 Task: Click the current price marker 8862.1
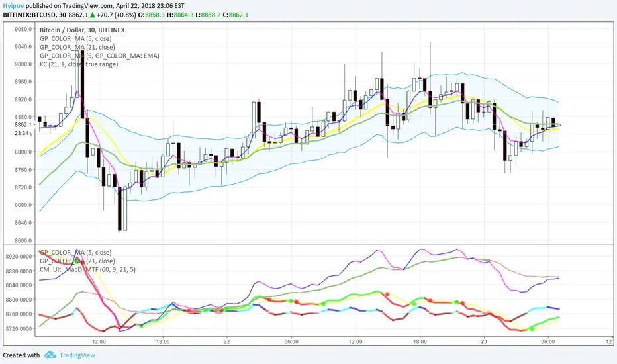[23, 124]
